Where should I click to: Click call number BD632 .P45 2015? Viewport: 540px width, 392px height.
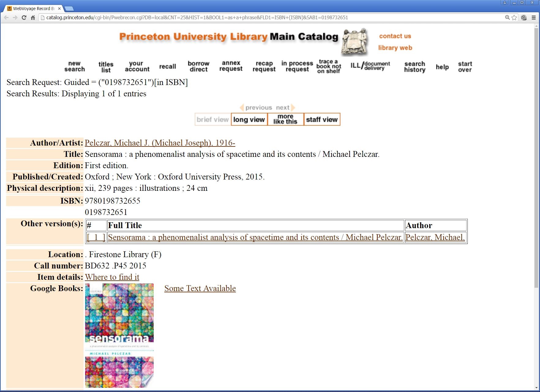pos(115,266)
